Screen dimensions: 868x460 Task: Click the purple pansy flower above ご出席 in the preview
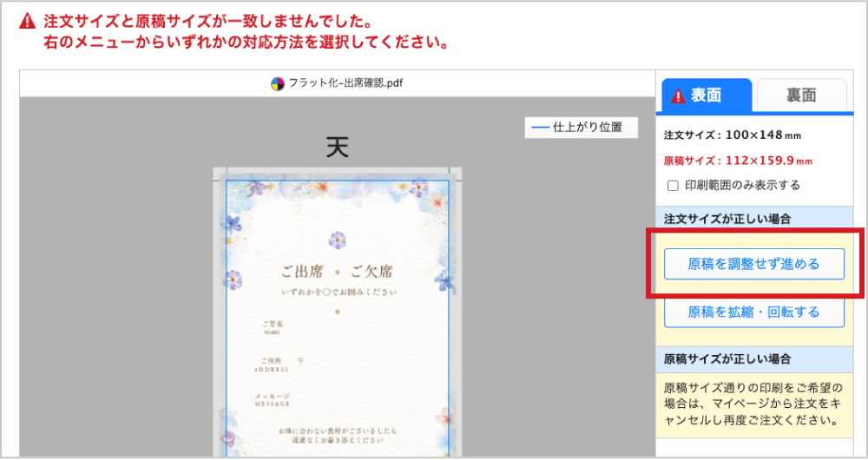point(337,240)
